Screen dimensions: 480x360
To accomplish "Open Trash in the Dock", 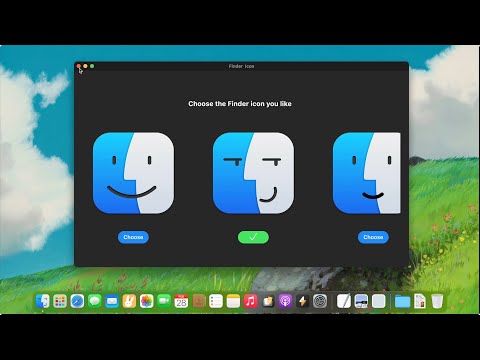I will click(x=437, y=301).
